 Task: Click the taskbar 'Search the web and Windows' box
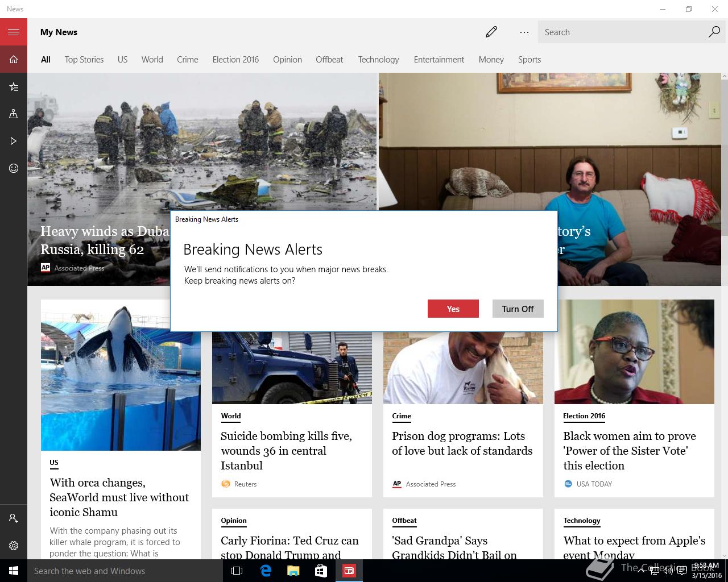pyautogui.click(x=125, y=571)
